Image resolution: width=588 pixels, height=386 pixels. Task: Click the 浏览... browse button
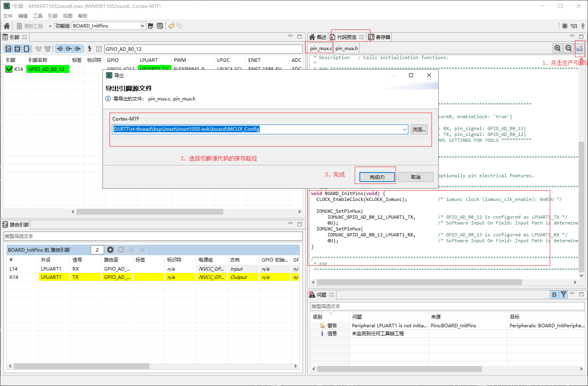419,129
